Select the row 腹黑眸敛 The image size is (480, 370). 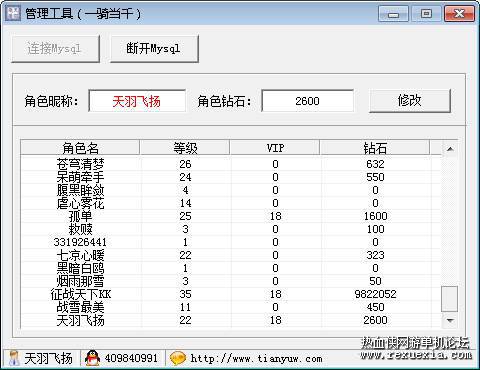point(231,190)
